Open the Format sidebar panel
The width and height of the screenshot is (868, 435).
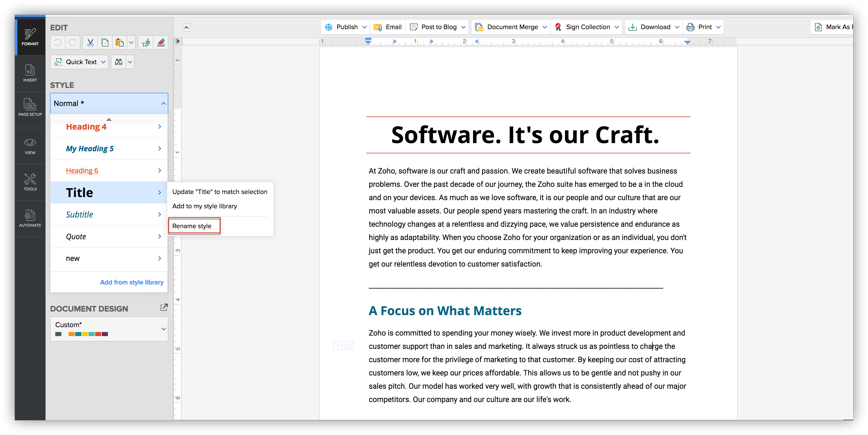click(x=30, y=37)
